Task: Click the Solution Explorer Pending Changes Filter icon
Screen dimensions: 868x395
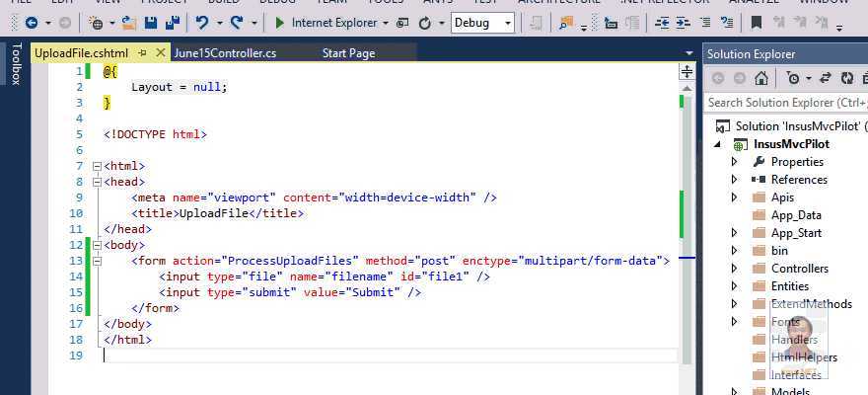Action: pyautogui.click(x=793, y=78)
